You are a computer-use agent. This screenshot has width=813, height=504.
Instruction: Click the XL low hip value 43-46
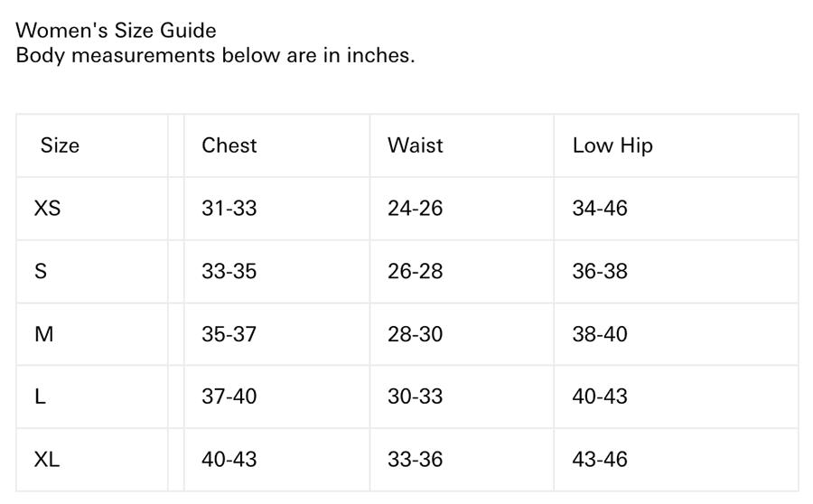click(600, 460)
